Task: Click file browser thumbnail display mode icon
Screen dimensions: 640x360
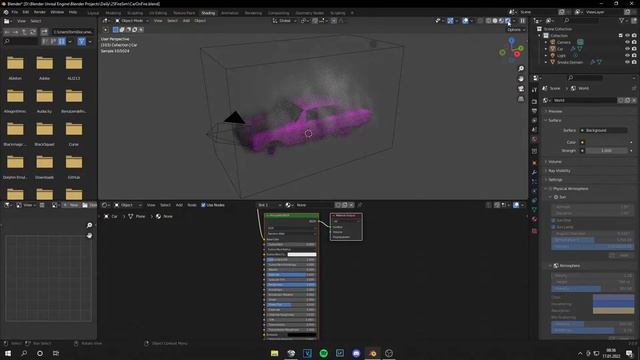Action: point(62,41)
